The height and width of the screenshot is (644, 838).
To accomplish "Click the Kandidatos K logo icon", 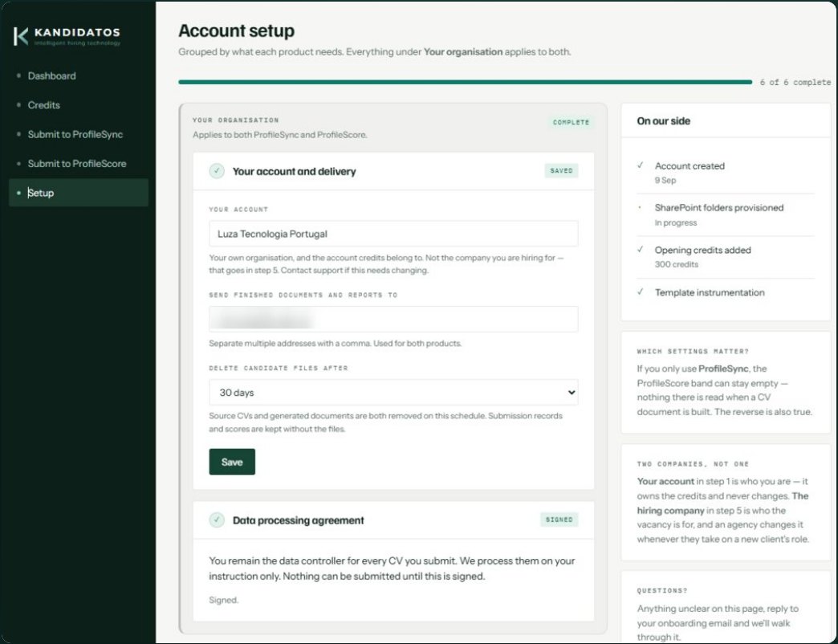I will (21, 36).
